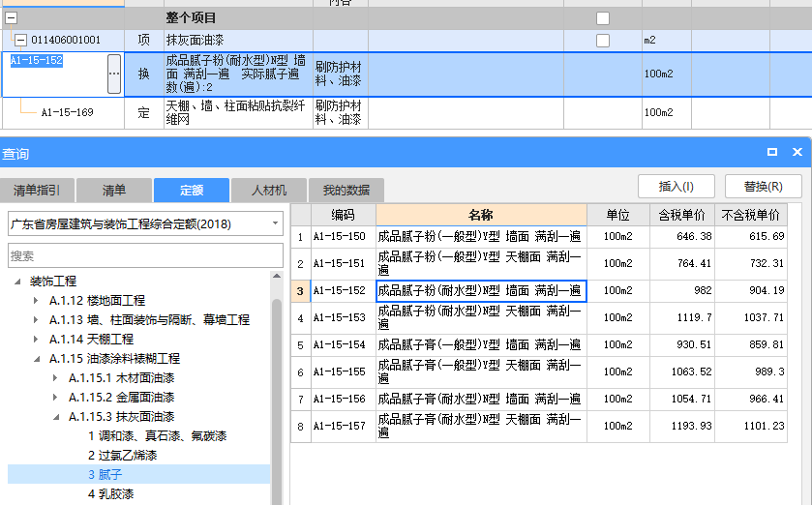Switch to the 清单指引 tab
The width and height of the screenshot is (812, 505).
(37, 191)
